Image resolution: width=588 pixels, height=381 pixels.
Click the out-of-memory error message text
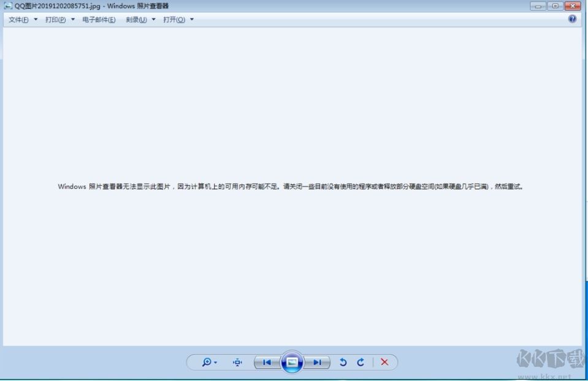(291, 186)
